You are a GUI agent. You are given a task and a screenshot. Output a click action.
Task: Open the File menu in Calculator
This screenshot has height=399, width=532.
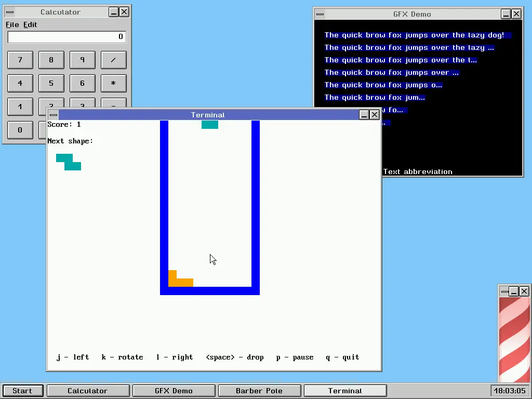(x=12, y=24)
